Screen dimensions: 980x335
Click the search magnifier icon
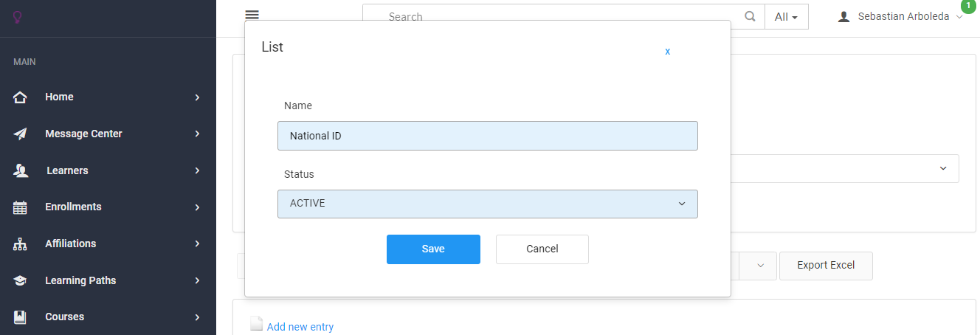[750, 17]
